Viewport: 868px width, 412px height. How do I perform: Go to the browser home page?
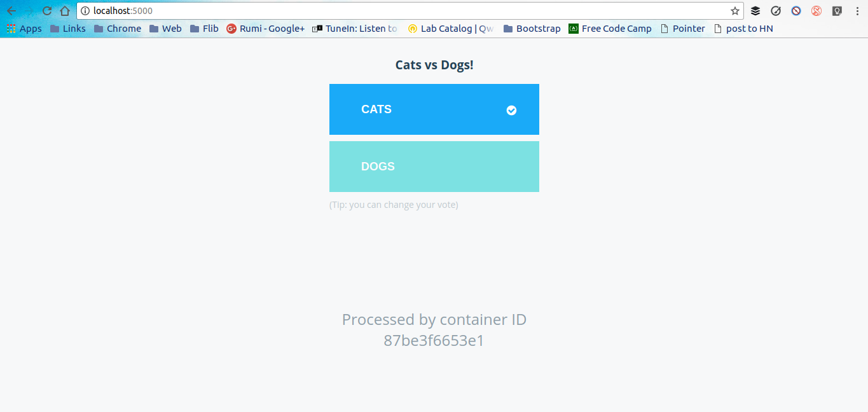(x=65, y=11)
